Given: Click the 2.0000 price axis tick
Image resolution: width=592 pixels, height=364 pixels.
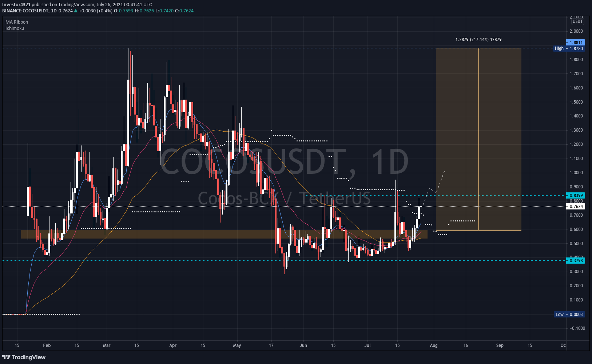Looking at the screenshot, I should (x=576, y=31).
